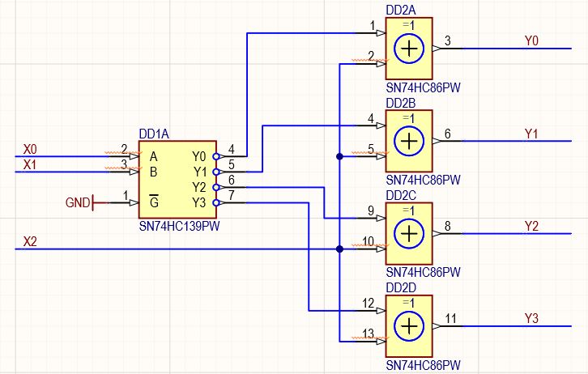Select the DD2C XOR gate symbol
Screen dimensions: 588x374
[409, 233]
